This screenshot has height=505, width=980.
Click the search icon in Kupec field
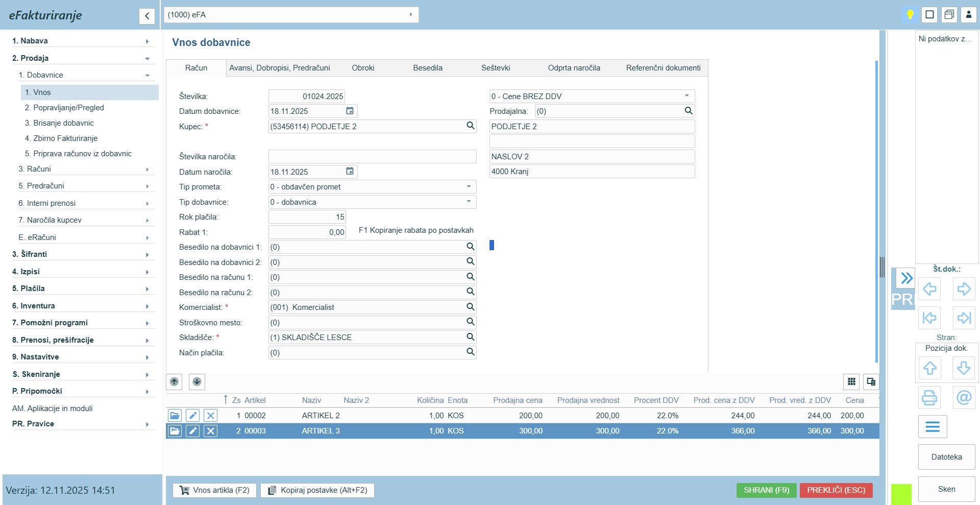[x=470, y=126]
